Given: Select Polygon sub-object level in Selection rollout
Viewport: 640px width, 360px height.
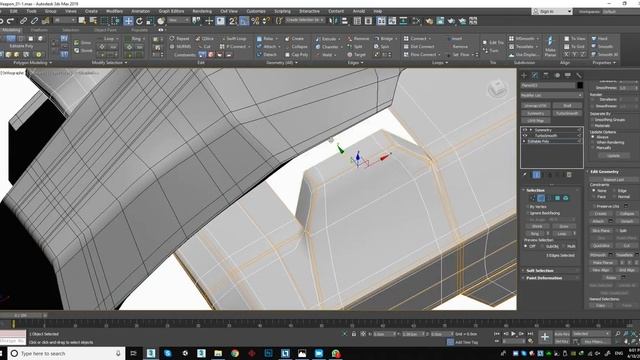Looking at the screenshot, I should pos(557,198).
